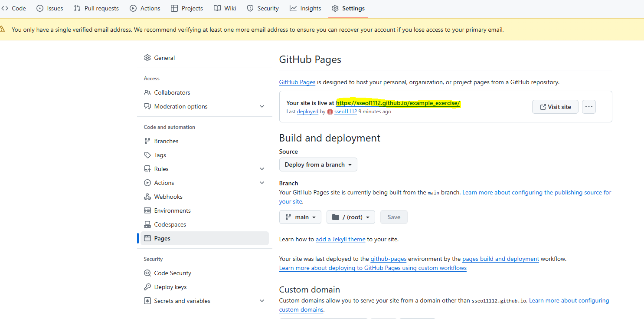Screen dimensions: 644x319
Task: Click the Security shield icon in top tabs
Action: click(250, 8)
